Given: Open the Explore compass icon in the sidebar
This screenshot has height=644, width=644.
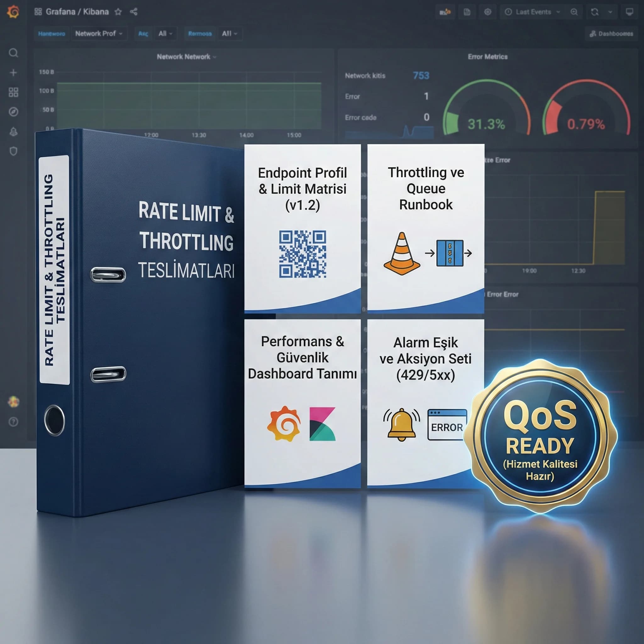Looking at the screenshot, I should point(13,112).
